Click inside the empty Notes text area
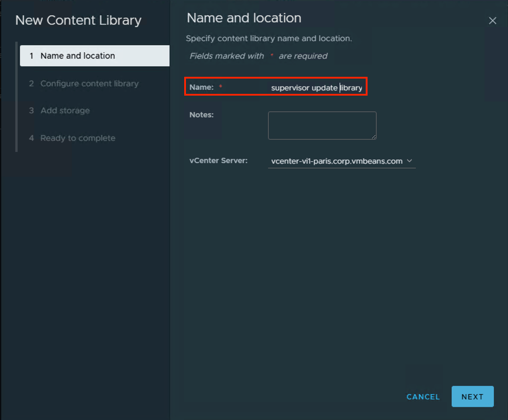The height and width of the screenshot is (420, 508). pyautogui.click(x=321, y=125)
